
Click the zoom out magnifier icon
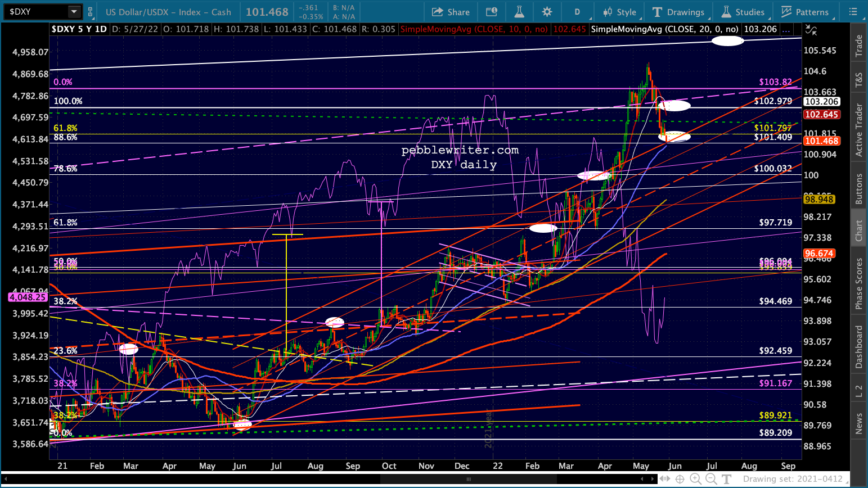711,479
